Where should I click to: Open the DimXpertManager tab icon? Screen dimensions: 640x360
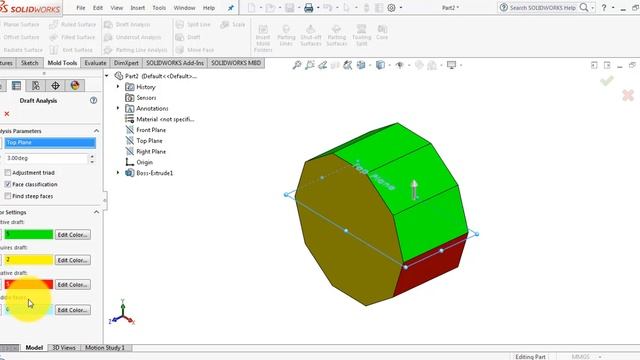pyautogui.click(x=56, y=85)
